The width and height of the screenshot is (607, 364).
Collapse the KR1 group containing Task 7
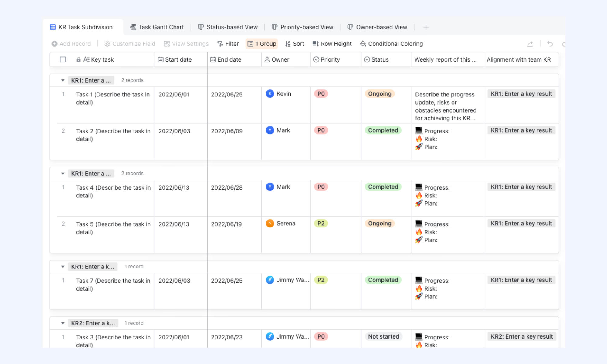point(63,267)
